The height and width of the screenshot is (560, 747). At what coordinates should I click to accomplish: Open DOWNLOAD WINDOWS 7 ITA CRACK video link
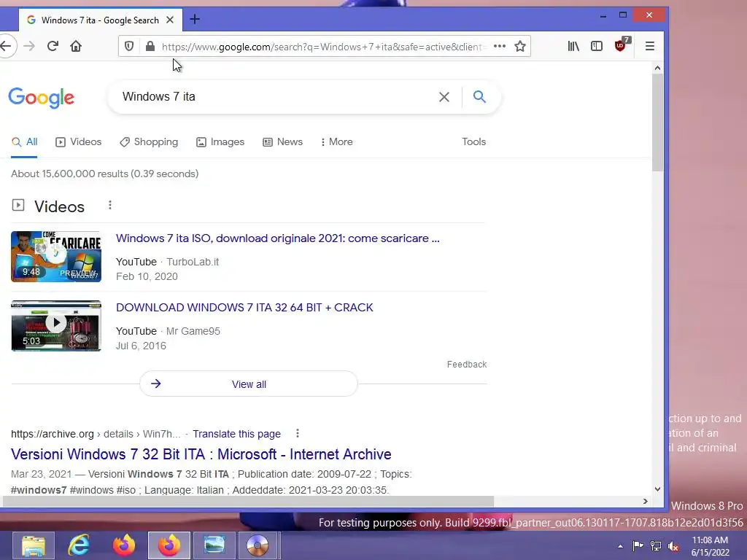pyautogui.click(x=244, y=308)
